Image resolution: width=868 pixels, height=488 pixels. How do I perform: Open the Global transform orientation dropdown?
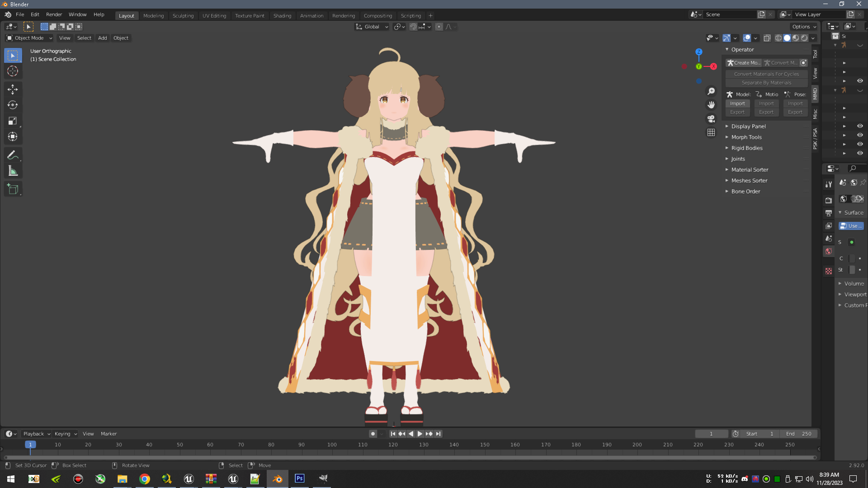(372, 27)
